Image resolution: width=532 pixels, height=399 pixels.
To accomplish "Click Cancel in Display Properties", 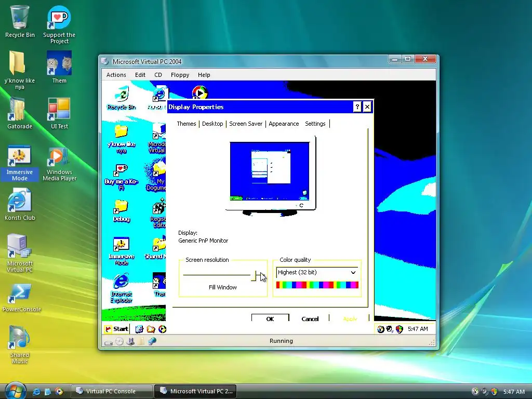I will (x=310, y=318).
